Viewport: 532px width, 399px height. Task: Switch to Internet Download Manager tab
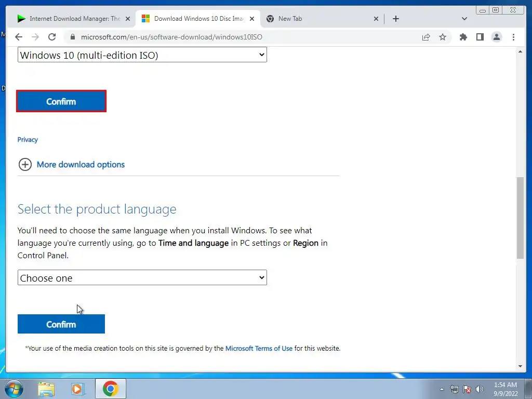click(x=73, y=19)
